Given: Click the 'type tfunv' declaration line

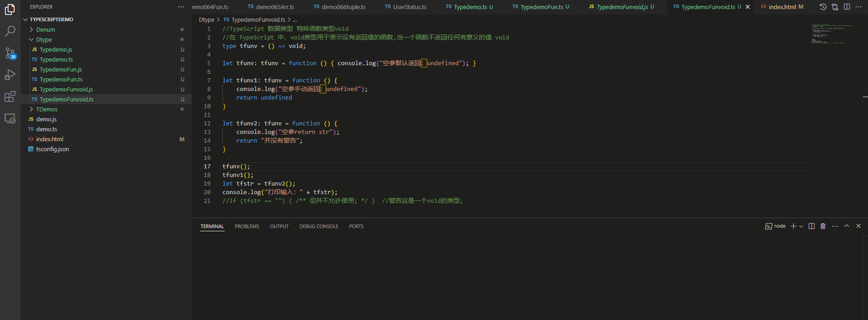Looking at the screenshot, I should point(264,46).
